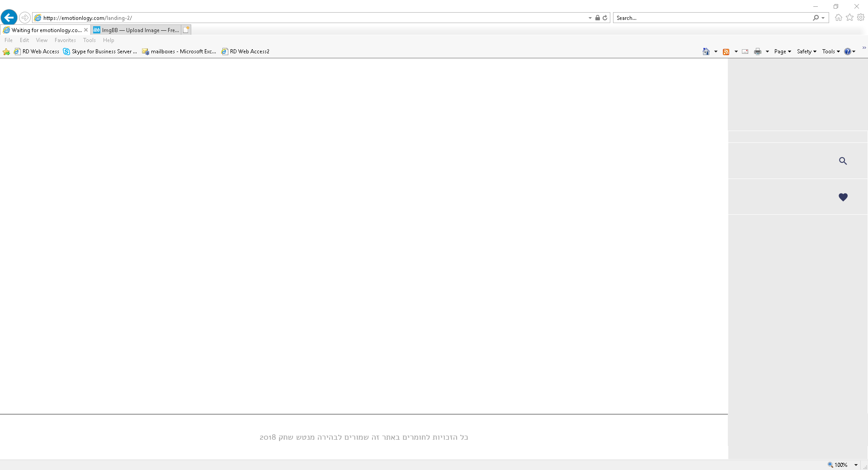Open the browser settings gear
This screenshot has width=868, height=470.
(861, 18)
